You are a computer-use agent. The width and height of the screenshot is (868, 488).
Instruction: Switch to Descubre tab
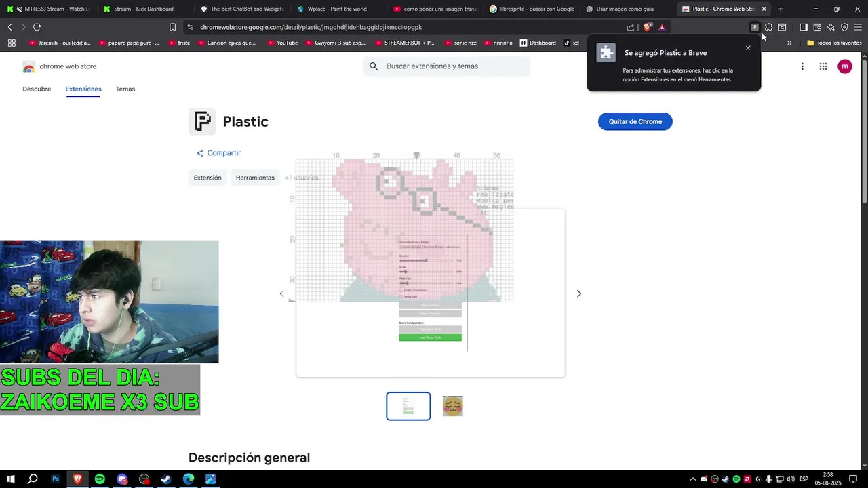pos(37,89)
